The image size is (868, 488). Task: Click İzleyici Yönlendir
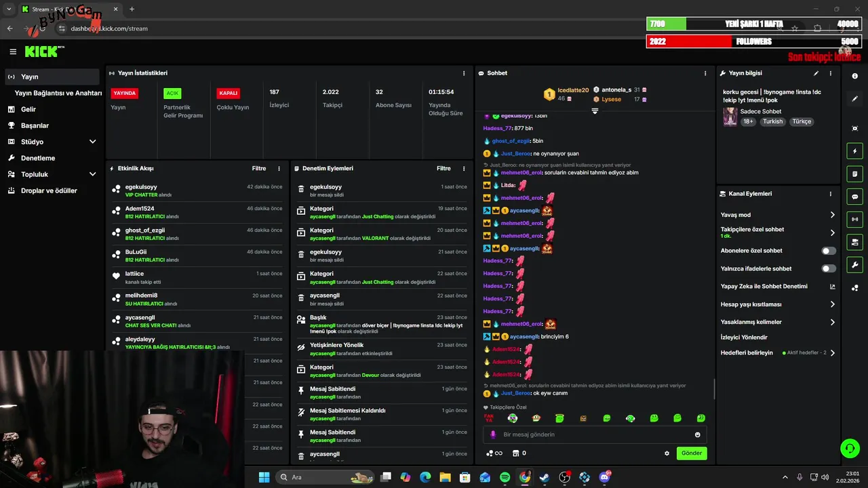tap(744, 338)
